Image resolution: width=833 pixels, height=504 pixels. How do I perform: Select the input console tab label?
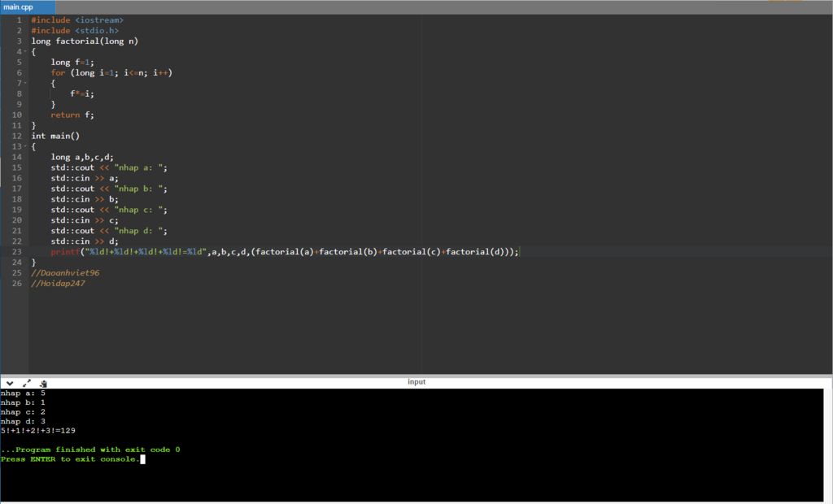(416, 382)
